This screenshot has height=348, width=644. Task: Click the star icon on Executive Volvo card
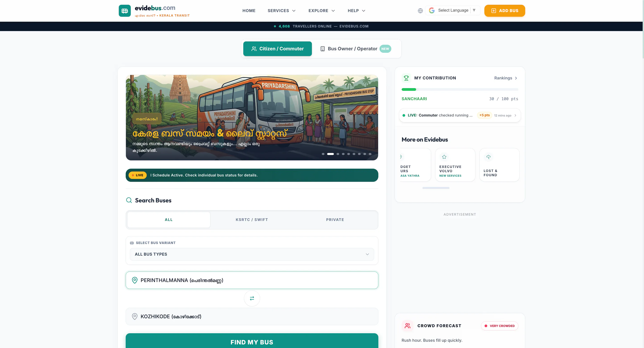tap(444, 157)
